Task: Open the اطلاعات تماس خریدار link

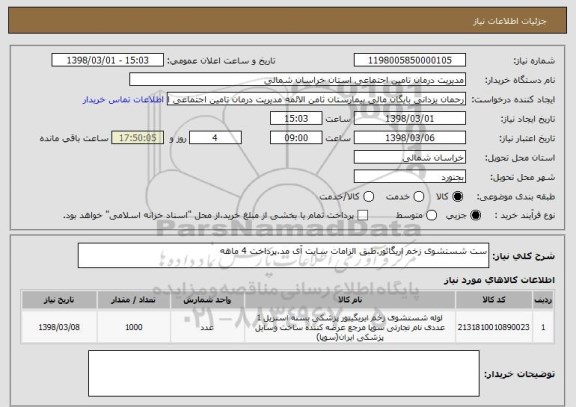Action: pyautogui.click(x=123, y=100)
